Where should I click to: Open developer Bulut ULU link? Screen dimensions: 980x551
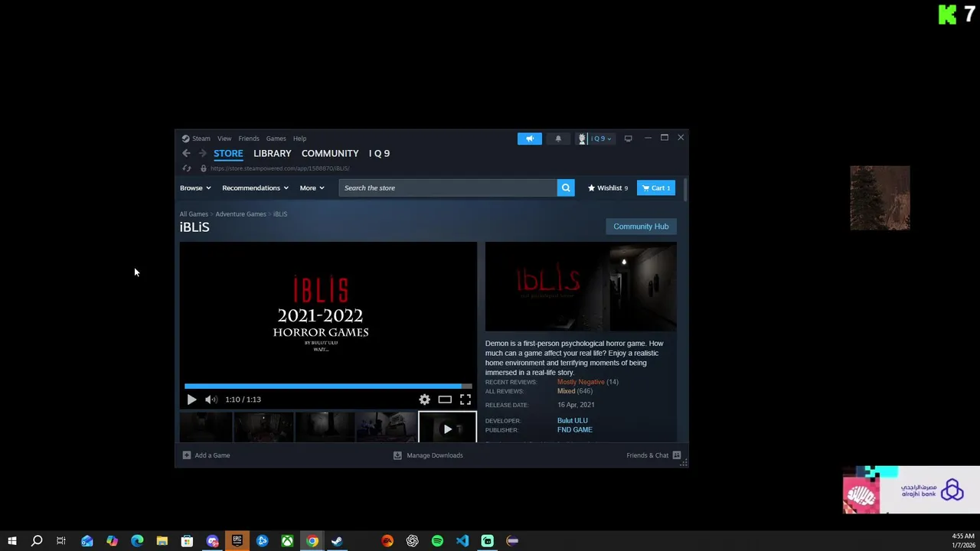point(573,421)
